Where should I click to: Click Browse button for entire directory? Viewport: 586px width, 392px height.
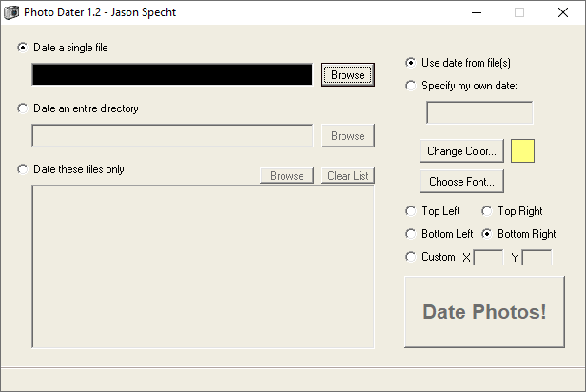coord(347,136)
